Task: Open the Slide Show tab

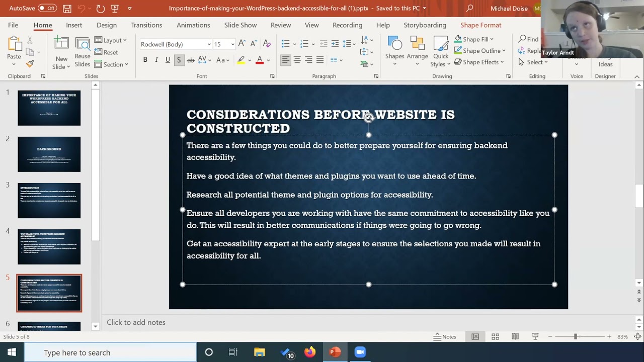Action: tap(240, 25)
